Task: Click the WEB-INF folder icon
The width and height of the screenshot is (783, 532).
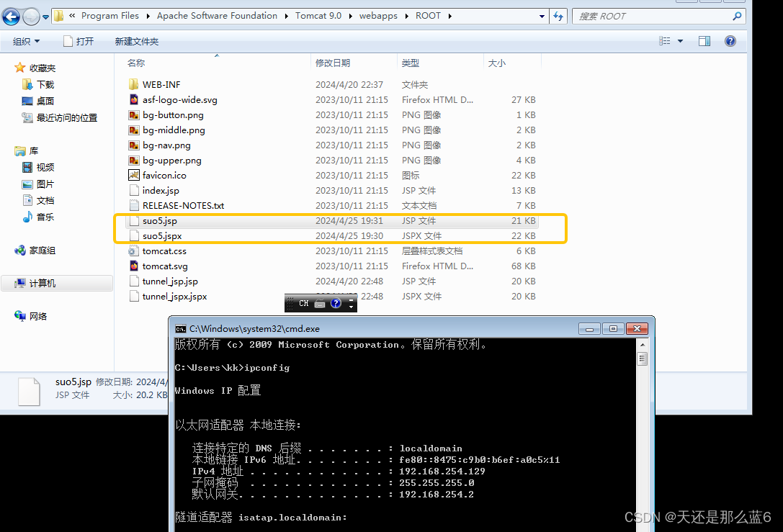Action: click(x=133, y=84)
